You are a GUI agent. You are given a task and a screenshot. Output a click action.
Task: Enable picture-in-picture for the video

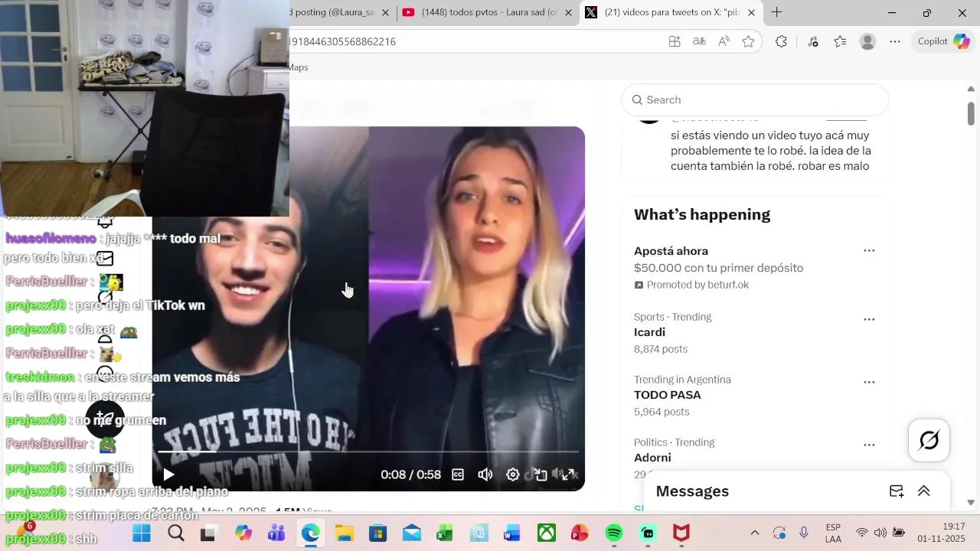tap(541, 474)
